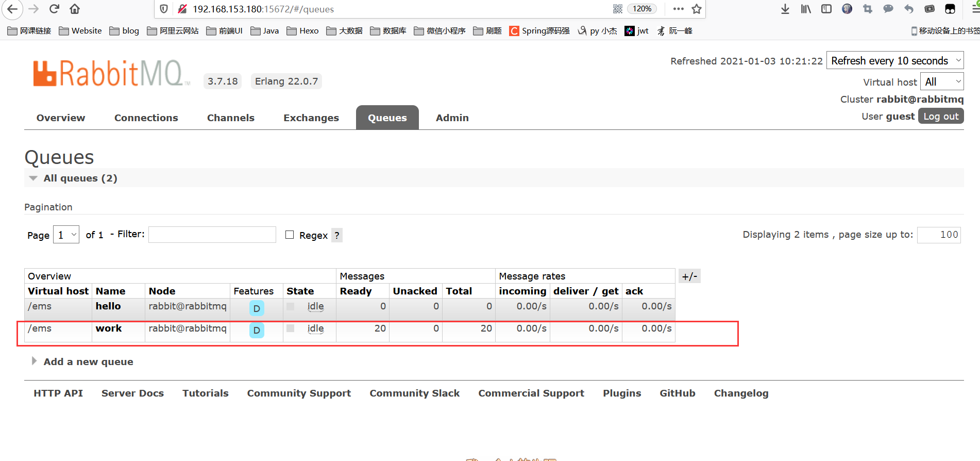Click the avatar extension icon in toolbar
The width and height of the screenshot is (980, 461).
[847, 9]
